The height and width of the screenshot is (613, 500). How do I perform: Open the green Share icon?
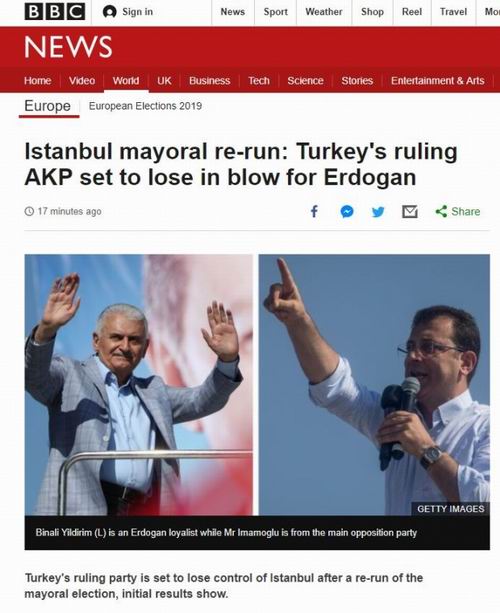441,212
